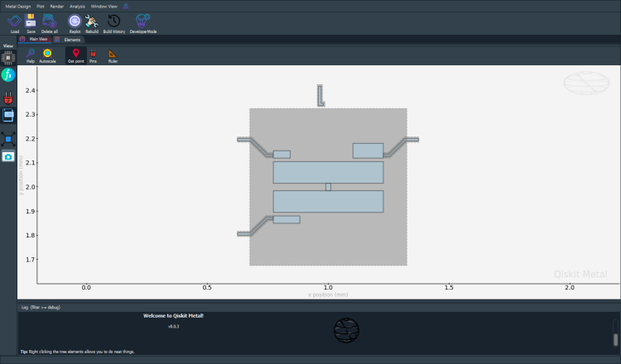Screen dimensions: 621x364
Task: Open the Plot menu
Action: coord(41,7)
